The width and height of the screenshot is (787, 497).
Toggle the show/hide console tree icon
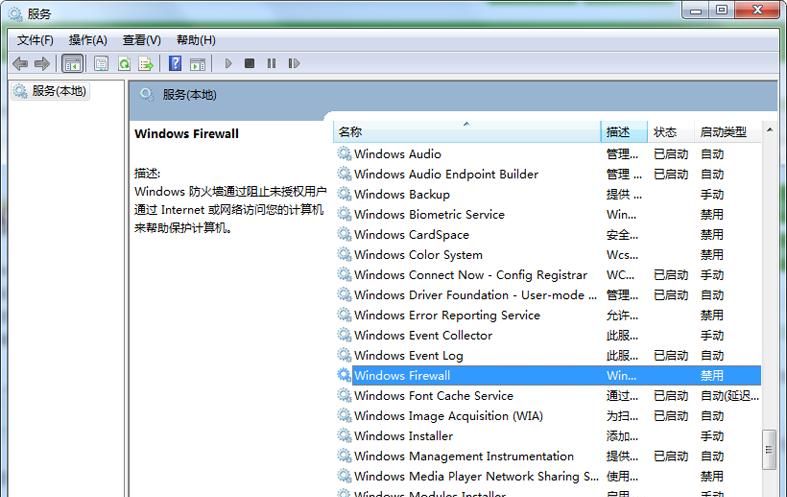pos(72,64)
